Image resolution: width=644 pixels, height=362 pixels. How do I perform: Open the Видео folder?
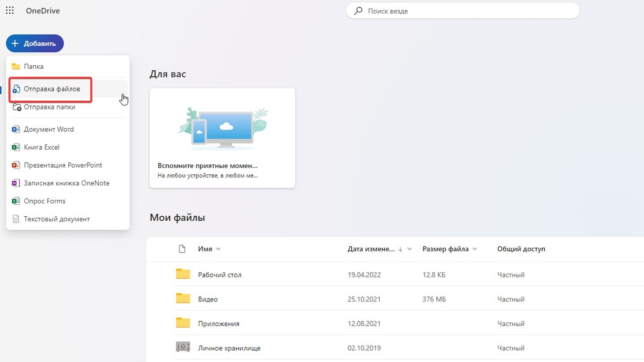click(208, 299)
